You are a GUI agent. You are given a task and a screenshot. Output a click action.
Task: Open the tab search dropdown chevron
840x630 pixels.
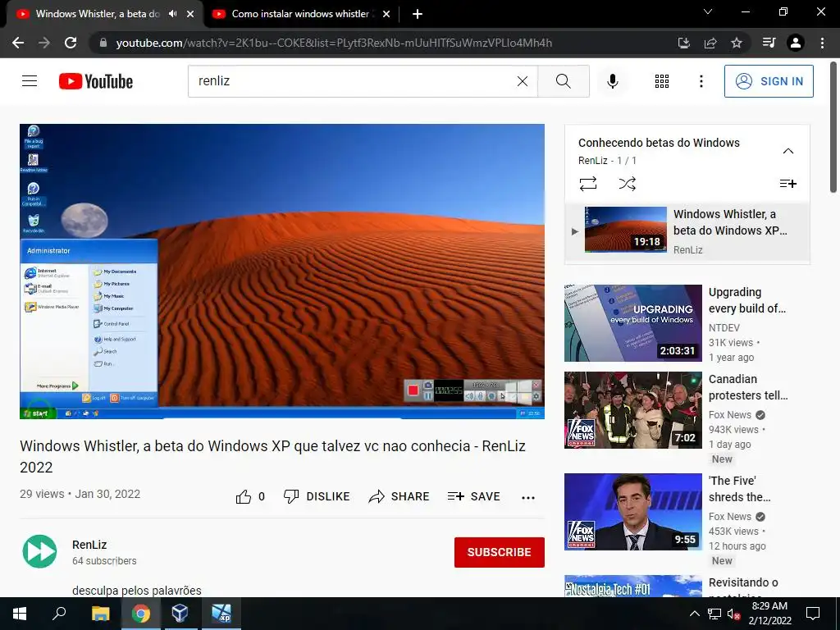[708, 11]
